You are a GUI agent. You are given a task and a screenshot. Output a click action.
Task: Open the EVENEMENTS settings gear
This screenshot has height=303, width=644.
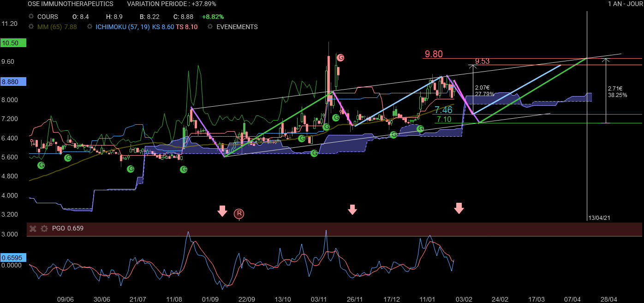pos(210,27)
